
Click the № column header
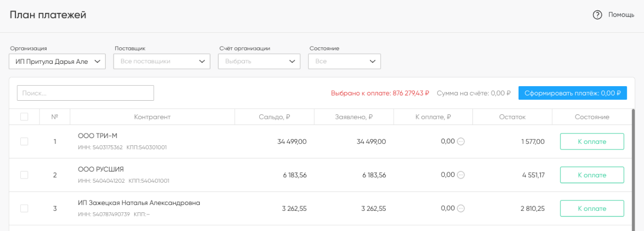[x=54, y=117]
